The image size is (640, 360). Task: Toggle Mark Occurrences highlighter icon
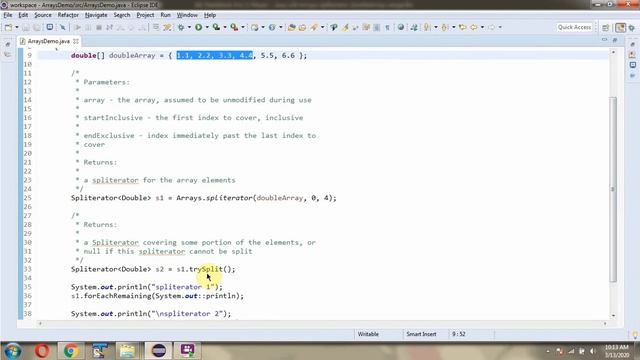tap(345, 27)
